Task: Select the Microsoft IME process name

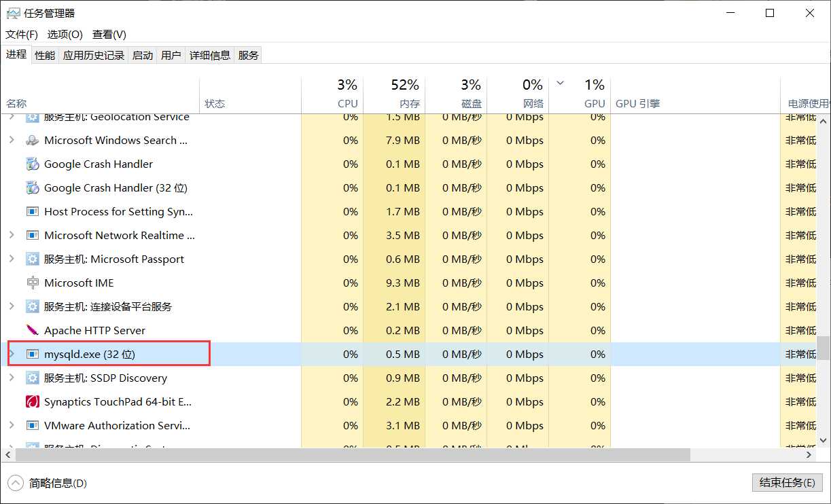Action: tap(79, 283)
